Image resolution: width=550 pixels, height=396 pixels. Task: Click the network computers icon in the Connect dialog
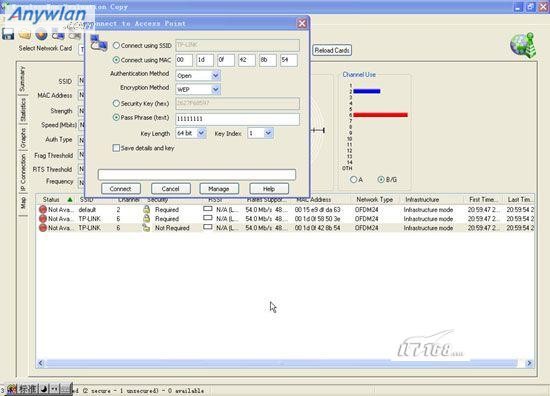[99, 43]
